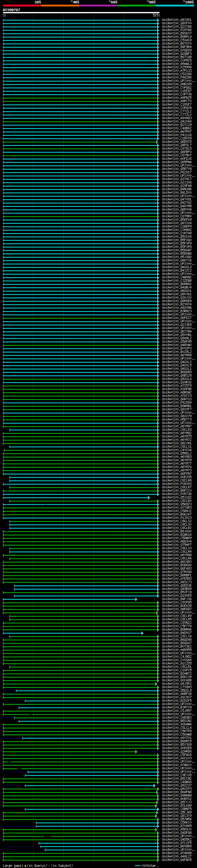
Task: Click the arrowhead ending the B4FJS6 alignment bar
Action: [x=136, y=600]
